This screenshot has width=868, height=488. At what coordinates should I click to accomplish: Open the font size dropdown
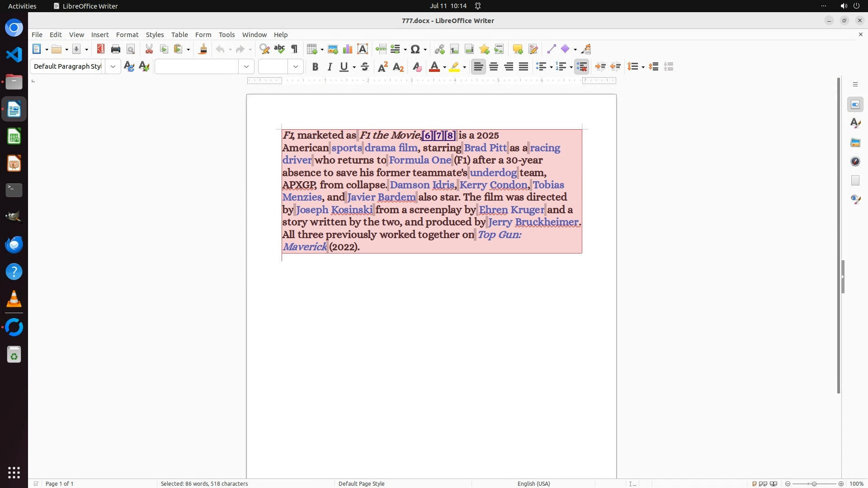pos(296,67)
